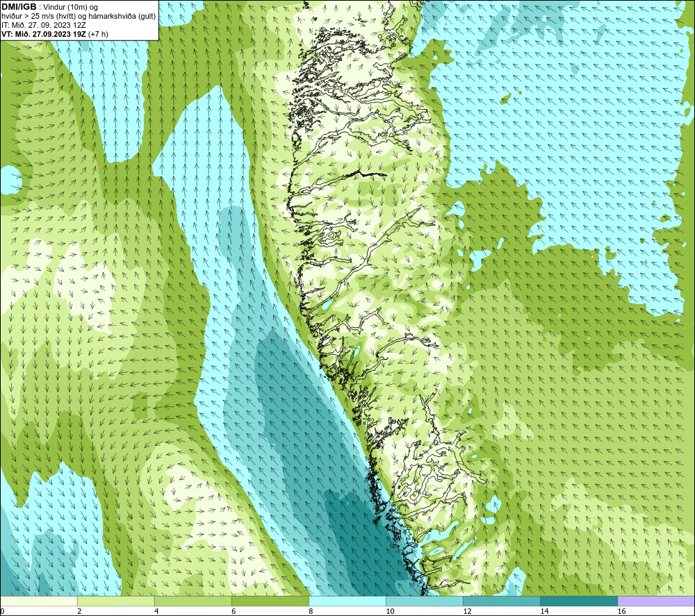Click the 4–6 m/s medium green legend swatch
695x616 pixels.
193,601
